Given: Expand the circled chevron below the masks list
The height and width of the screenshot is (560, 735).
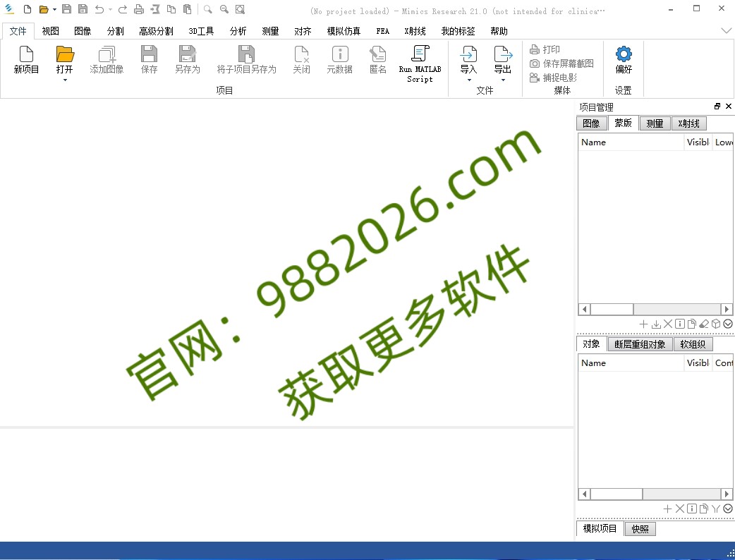Looking at the screenshot, I should coord(728,324).
